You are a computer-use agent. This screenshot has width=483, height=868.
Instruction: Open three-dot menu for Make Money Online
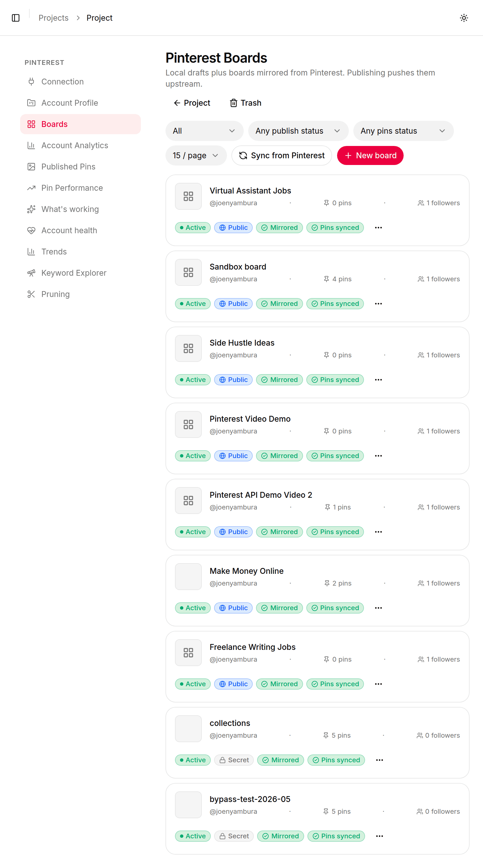tap(378, 608)
